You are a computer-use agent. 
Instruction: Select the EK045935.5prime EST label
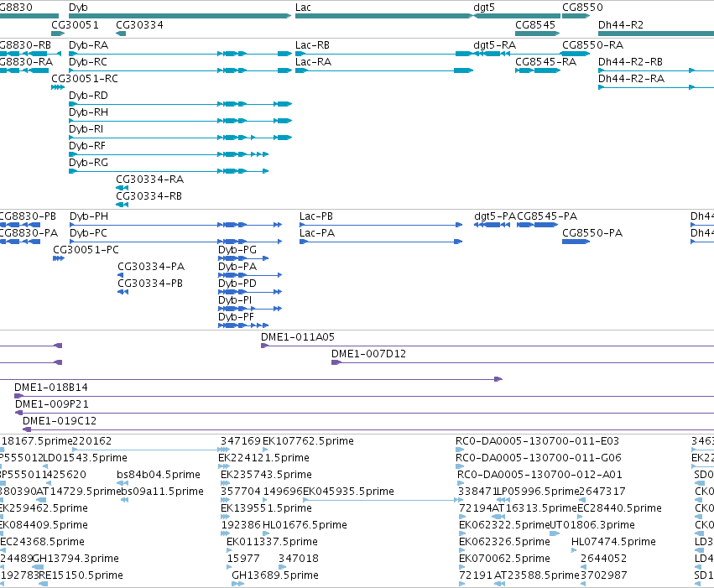click(348, 492)
